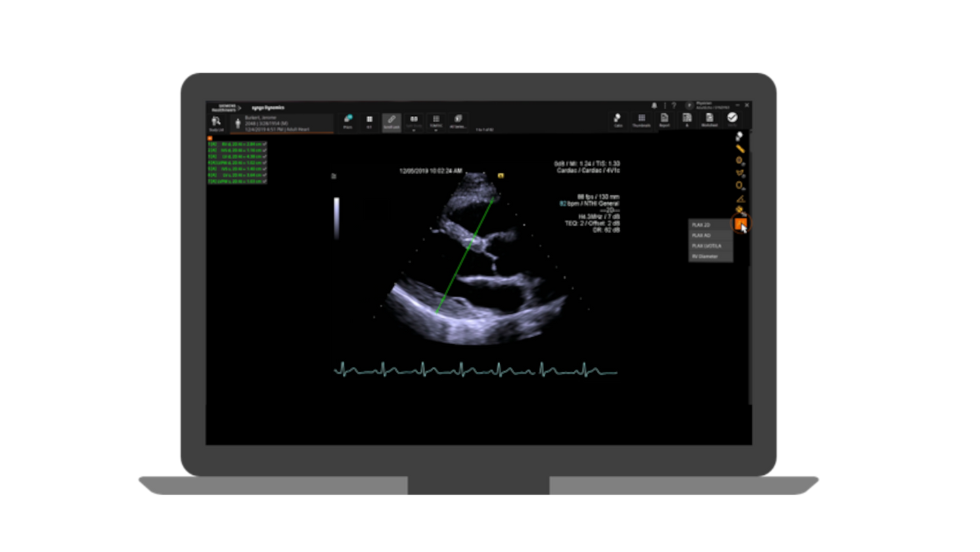
Task: Click the Verify checkmark icon
Action: click(732, 119)
